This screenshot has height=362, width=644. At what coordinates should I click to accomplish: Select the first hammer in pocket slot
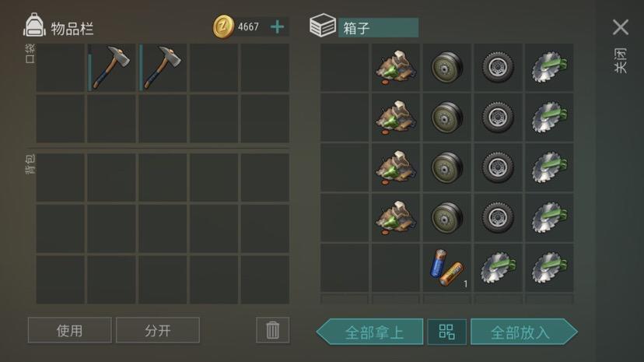111,68
